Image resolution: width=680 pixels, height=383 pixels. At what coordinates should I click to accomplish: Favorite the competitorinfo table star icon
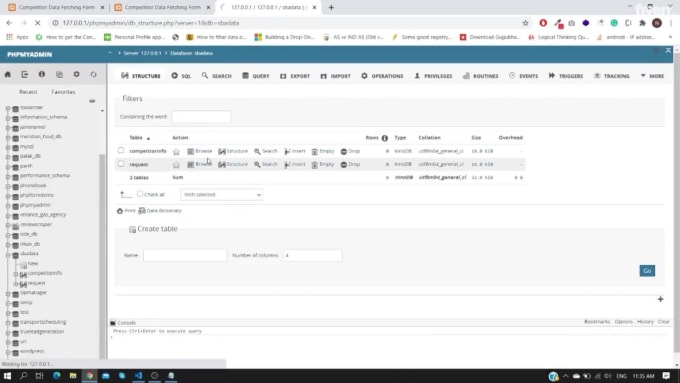[x=176, y=151]
